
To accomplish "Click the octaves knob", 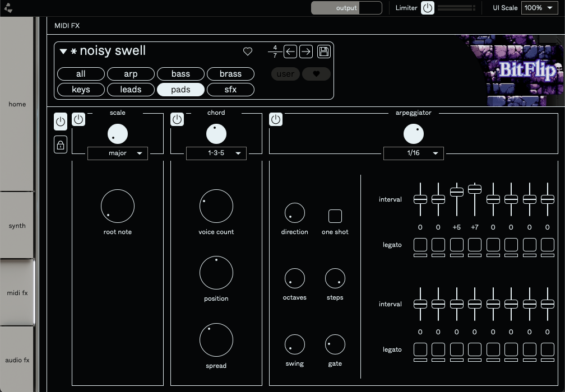I will [x=294, y=278].
